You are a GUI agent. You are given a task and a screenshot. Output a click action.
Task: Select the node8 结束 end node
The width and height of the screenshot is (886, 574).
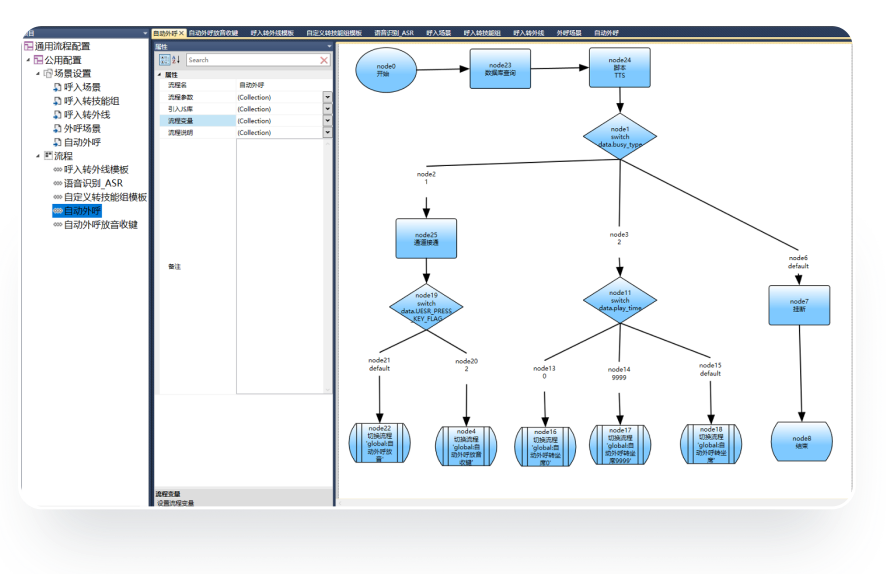pos(801,442)
